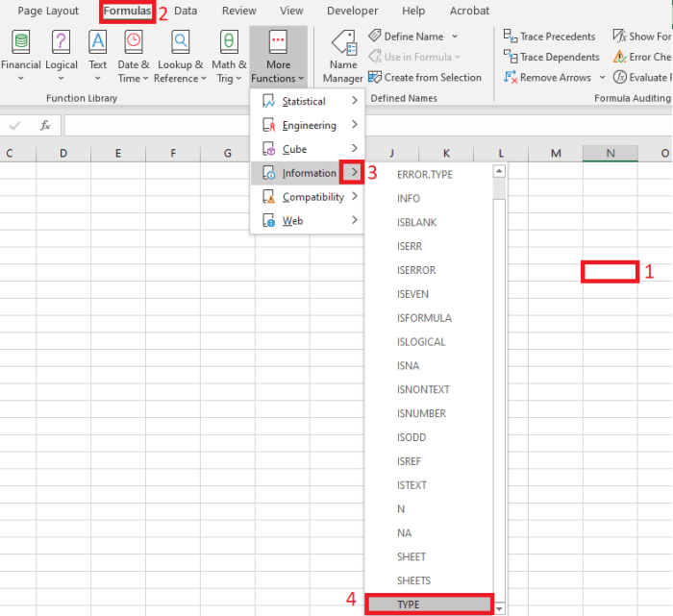Open the Text functions library

pyautogui.click(x=97, y=55)
